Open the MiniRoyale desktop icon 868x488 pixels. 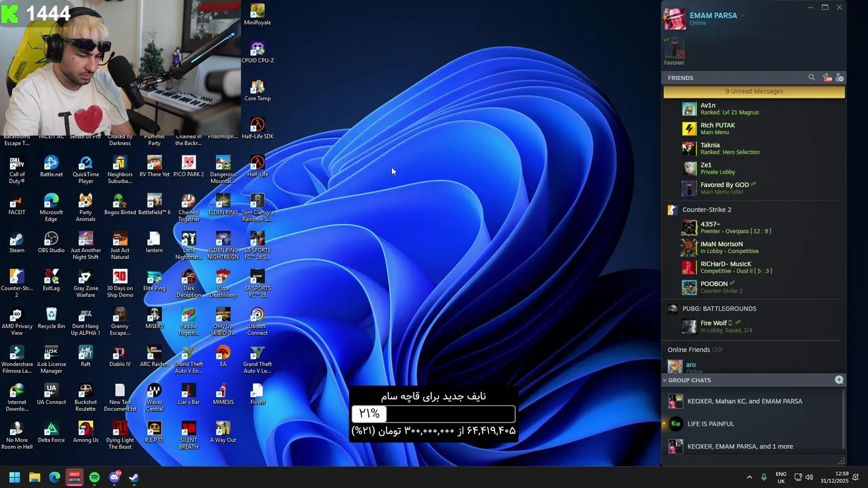(x=257, y=15)
